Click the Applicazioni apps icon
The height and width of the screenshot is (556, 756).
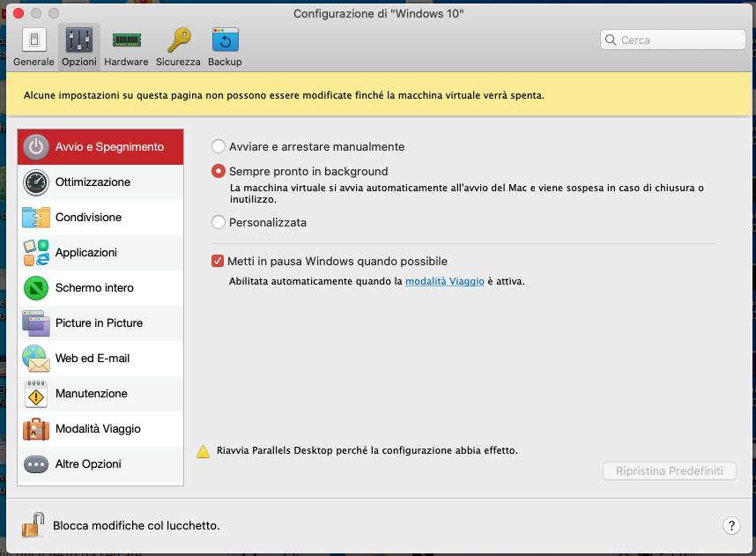[x=35, y=253]
